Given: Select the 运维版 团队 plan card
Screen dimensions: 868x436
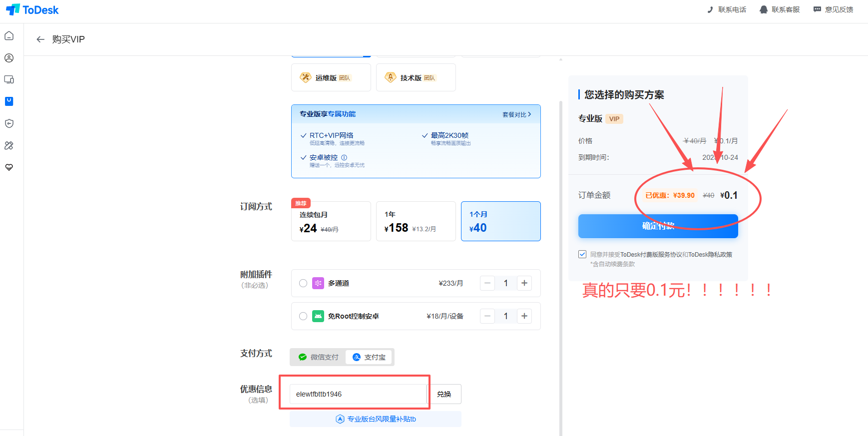Looking at the screenshot, I should [x=331, y=77].
